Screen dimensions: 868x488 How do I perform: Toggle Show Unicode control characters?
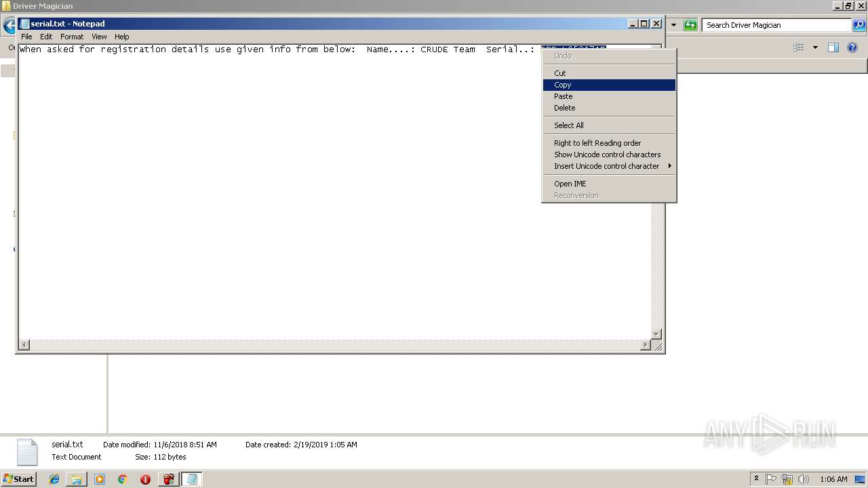tap(609, 155)
